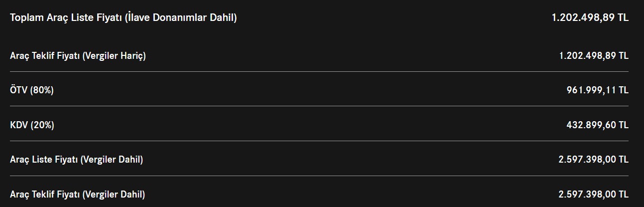Click the 961.999,11 TL ÖTV amount

click(x=597, y=90)
